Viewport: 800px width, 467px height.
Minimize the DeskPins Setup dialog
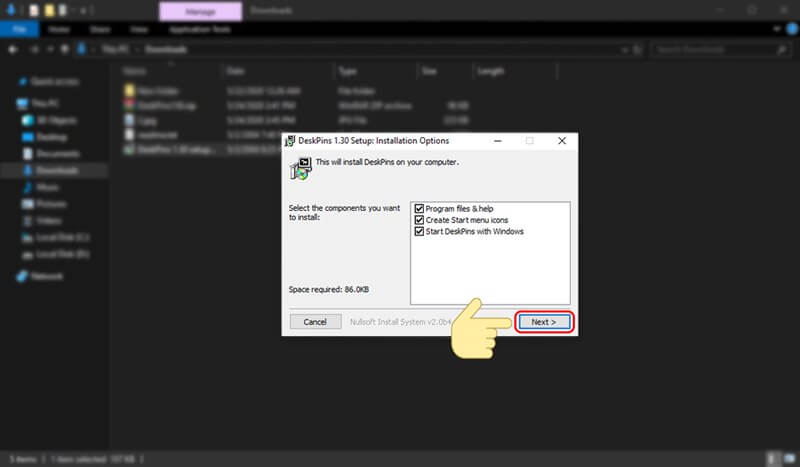pos(497,141)
